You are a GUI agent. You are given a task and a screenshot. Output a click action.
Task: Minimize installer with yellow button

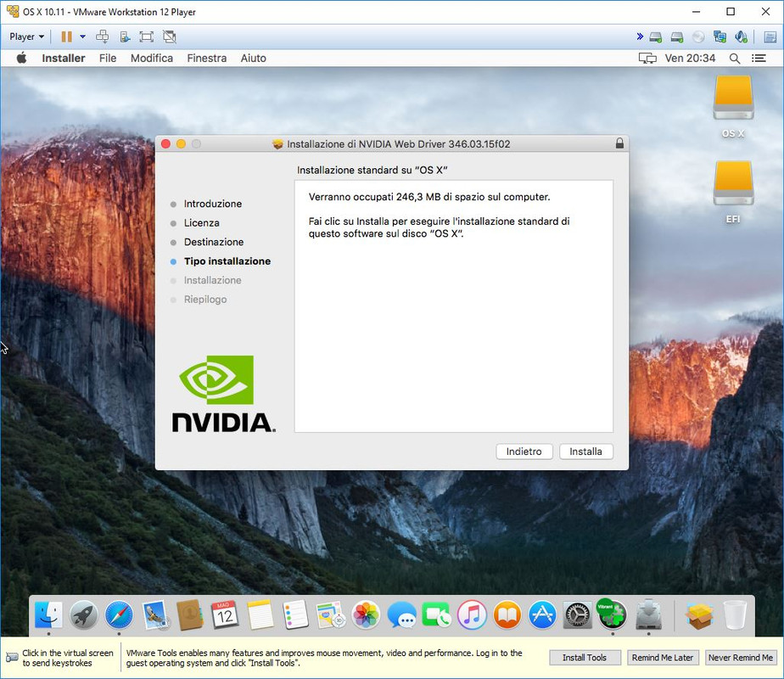point(181,144)
